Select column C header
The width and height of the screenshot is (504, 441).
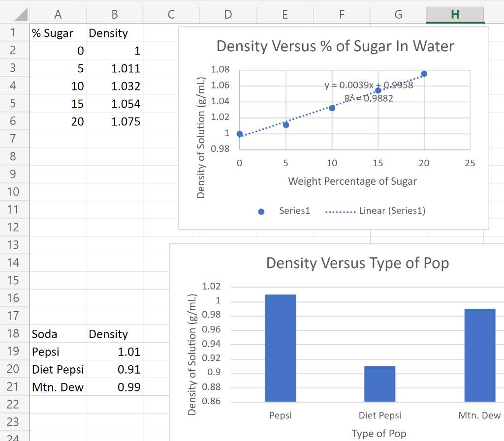pos(171,14)
